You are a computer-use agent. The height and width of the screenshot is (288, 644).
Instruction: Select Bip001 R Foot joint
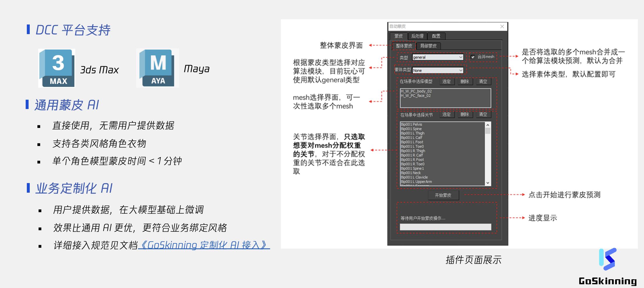coord(412,160)
